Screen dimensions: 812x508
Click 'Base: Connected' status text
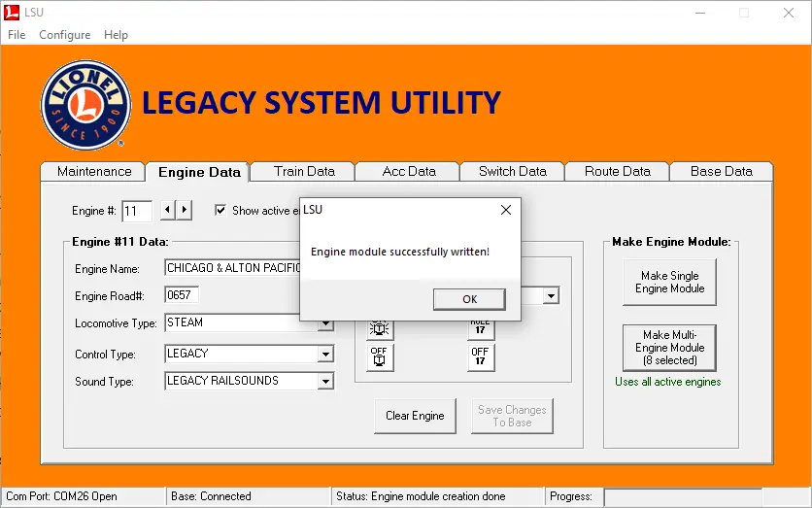pos(211,496)
